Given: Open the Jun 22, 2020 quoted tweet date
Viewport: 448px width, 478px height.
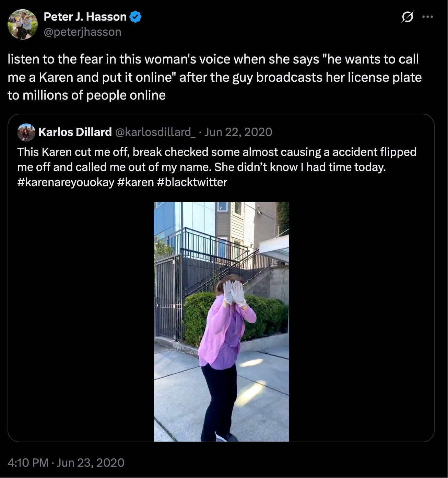Looking at the screenshot, I should pos(238,132).
